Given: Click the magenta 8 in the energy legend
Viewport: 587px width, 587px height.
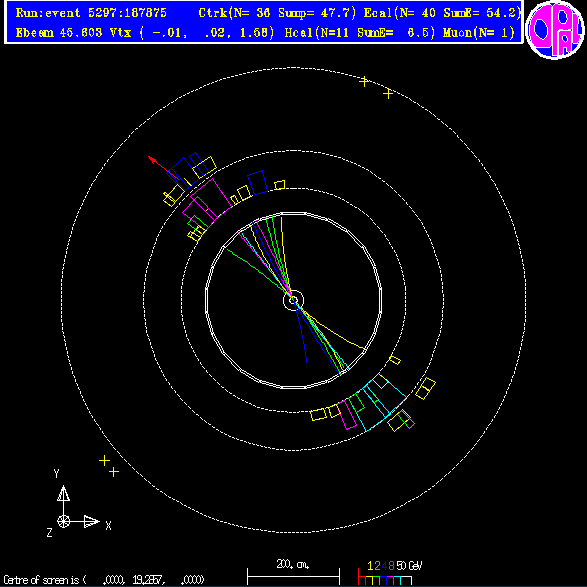Looking at the screenshot, I should (391, 565).
